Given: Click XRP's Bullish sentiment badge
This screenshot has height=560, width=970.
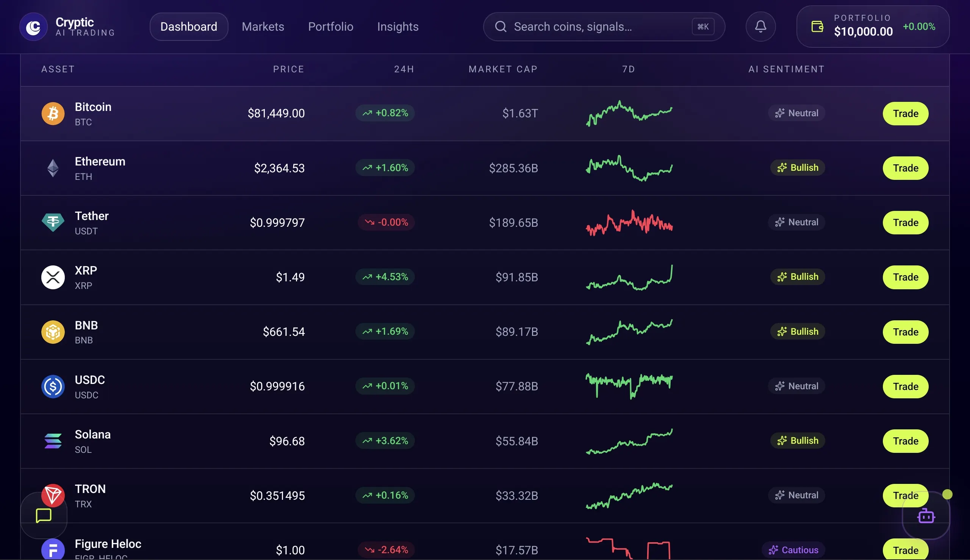Looking at the screenshot, I should coord(798,277).
